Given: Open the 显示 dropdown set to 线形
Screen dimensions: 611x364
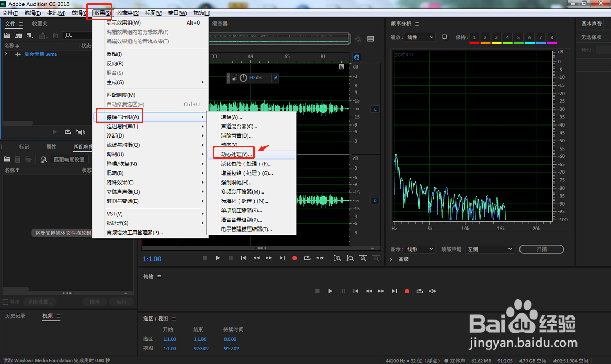Looking at the screenshot, I should click(420, 249).
